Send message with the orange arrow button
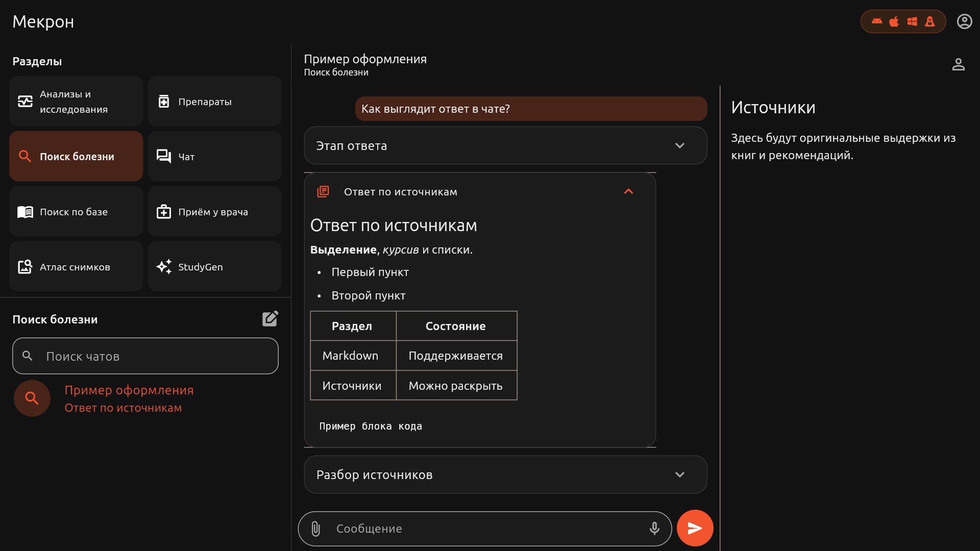Screen dimensions: 980x551 [x=695, y=528]
